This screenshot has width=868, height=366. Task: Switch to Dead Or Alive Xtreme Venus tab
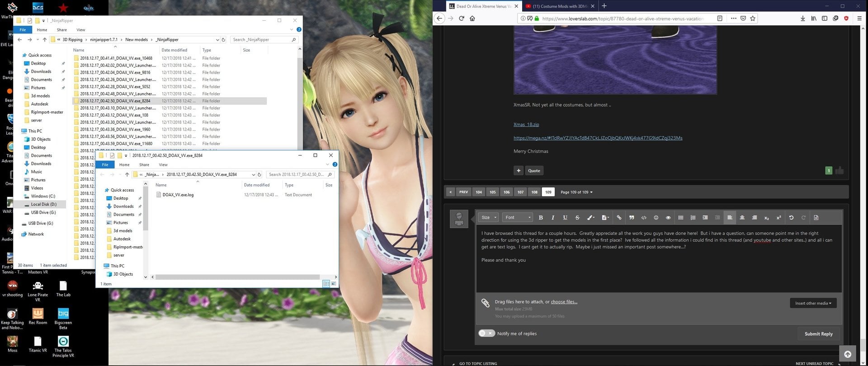[484, 6]
